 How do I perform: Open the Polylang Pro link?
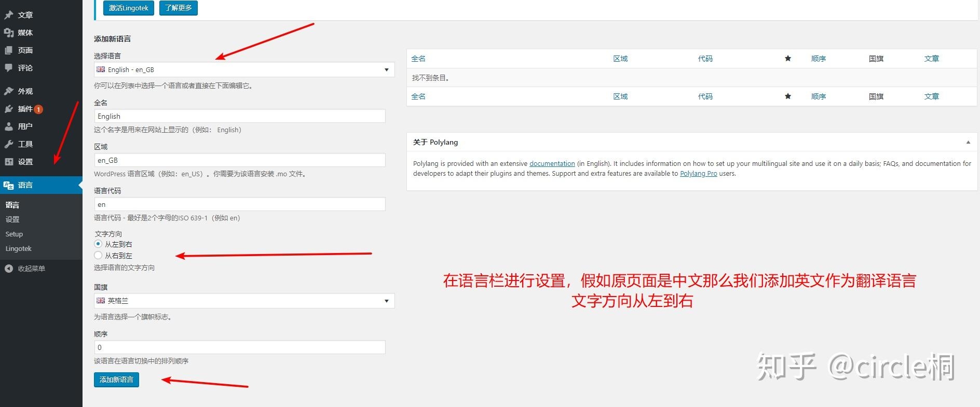tap(699, 174)
